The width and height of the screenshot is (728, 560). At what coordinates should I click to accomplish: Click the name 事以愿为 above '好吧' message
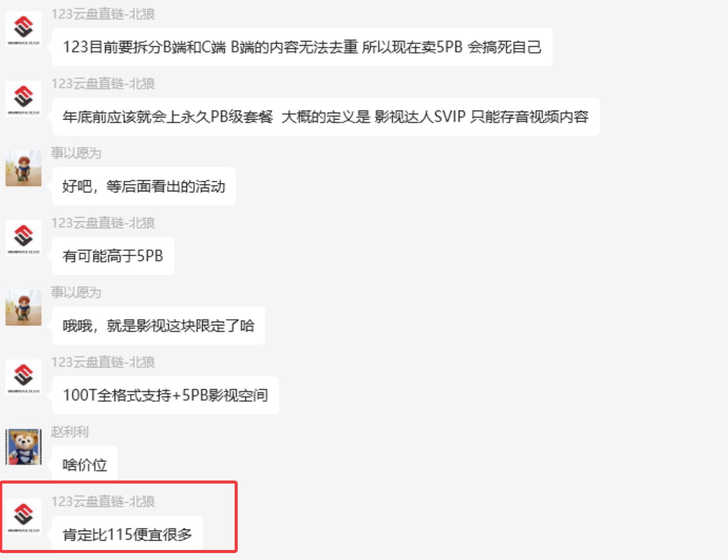tap(76, 153)
